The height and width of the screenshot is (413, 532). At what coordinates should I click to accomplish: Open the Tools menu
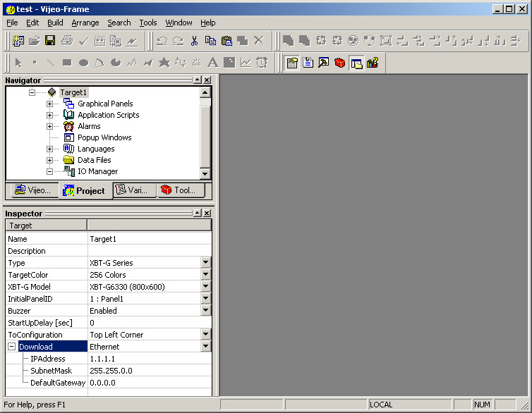click(x=148, y=23)
